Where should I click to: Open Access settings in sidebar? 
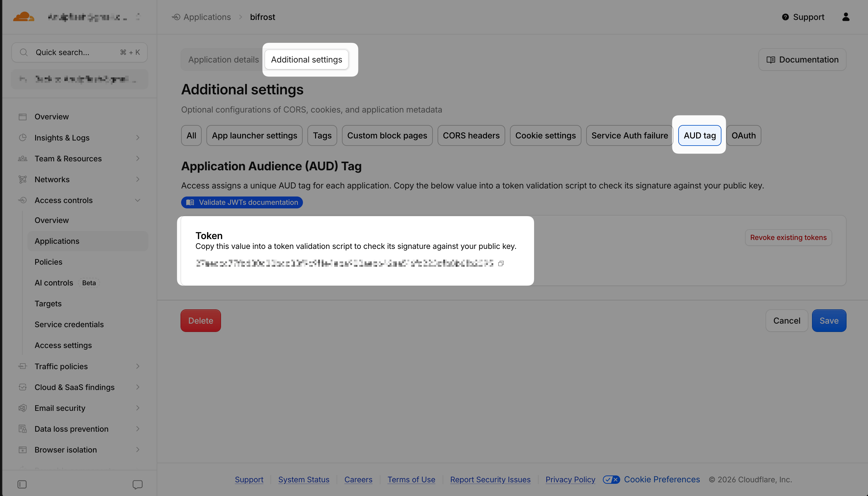coord(63,345)
